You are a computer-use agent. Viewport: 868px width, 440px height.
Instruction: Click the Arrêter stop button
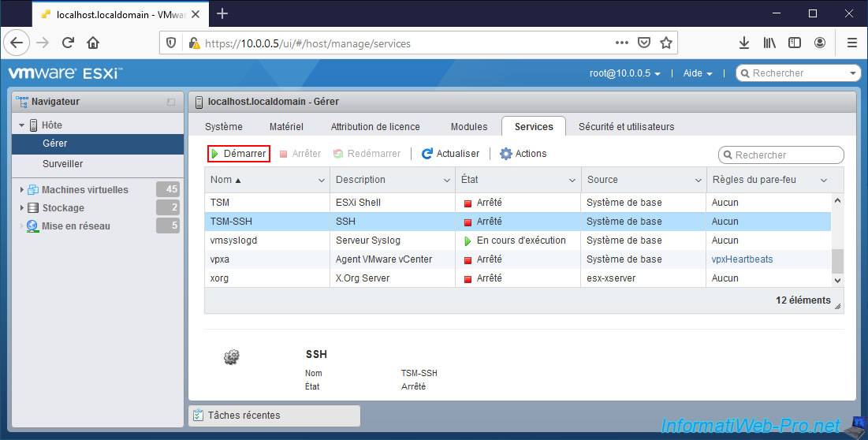(x=300, y=154)
